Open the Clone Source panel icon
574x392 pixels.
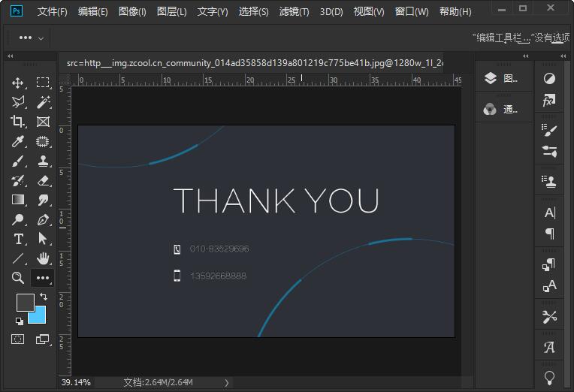point(549,182)
